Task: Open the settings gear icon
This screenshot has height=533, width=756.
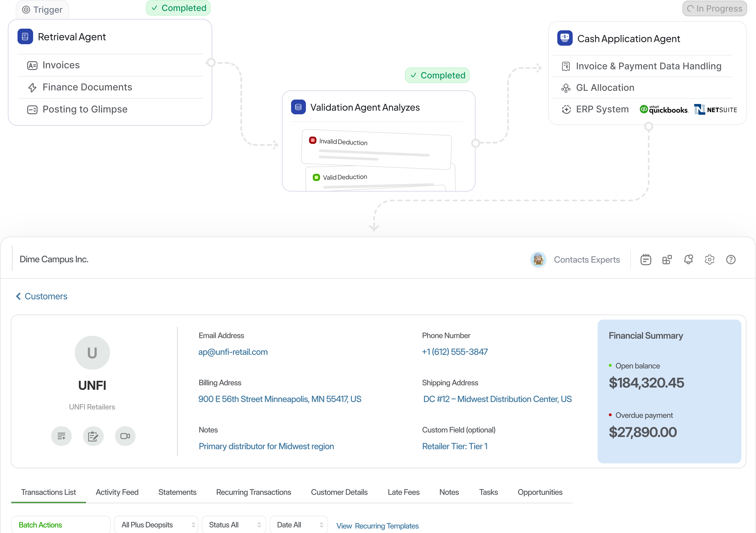Action: (x=710, y=260)
